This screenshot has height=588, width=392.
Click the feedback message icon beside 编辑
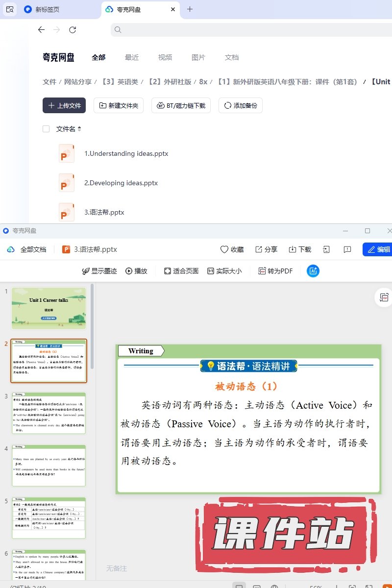coord(347,249)
